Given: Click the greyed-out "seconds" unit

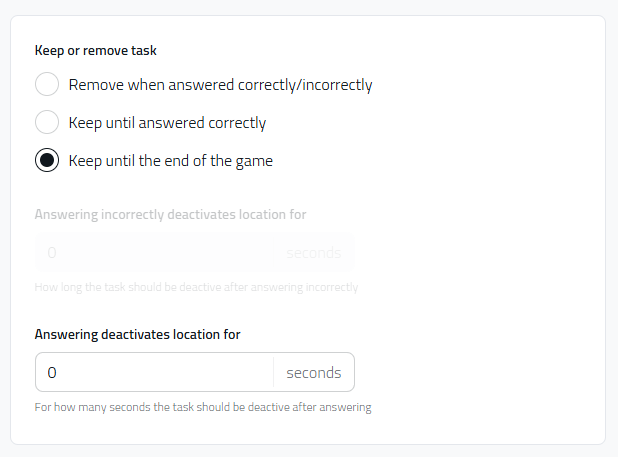Looking at the screenshot, I should [313, 252].
